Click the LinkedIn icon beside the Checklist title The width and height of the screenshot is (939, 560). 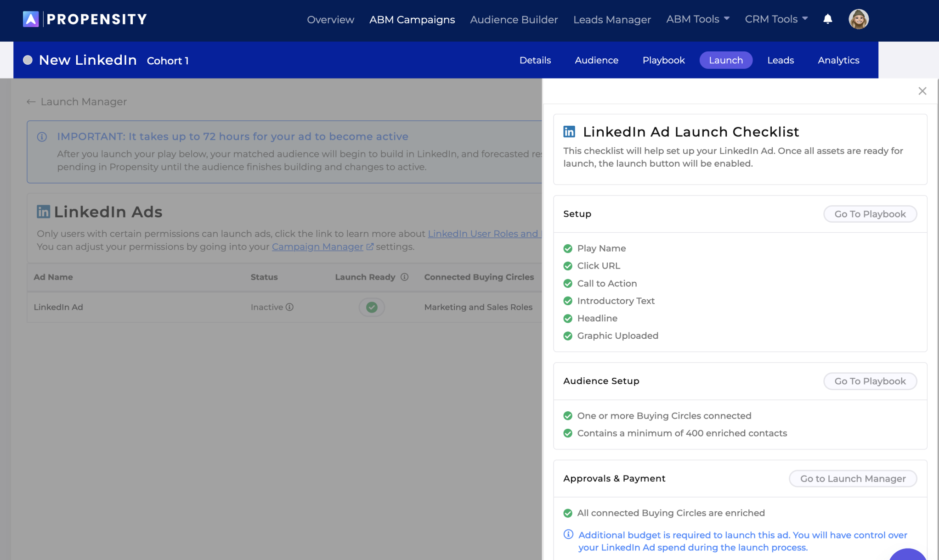pos(569,132)
